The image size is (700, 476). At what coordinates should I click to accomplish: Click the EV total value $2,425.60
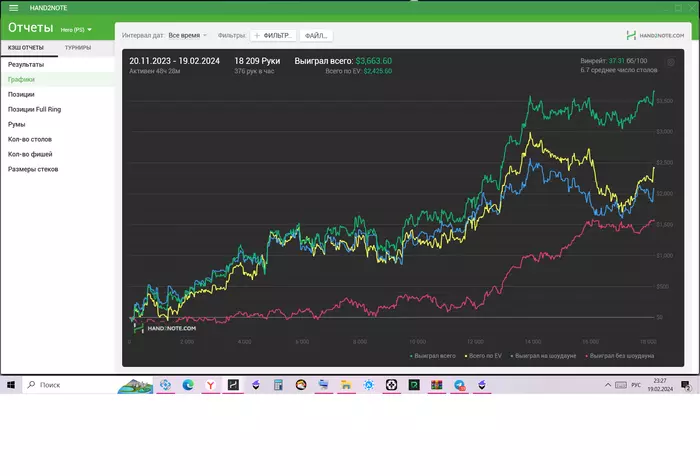click(x=378, y=71)
